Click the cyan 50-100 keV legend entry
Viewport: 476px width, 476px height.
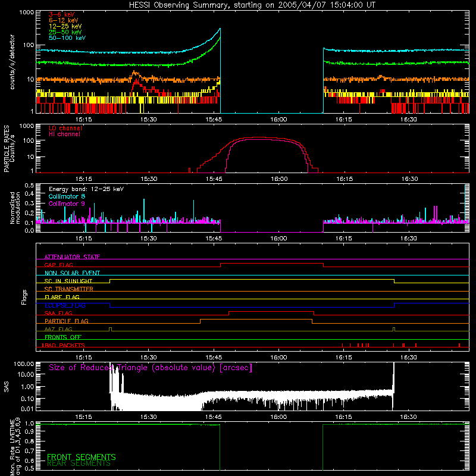point(67,38)
